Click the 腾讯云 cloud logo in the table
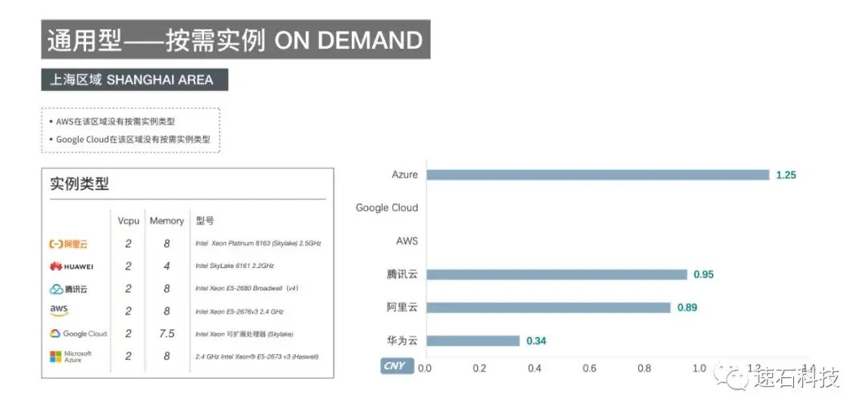The height and width of the screenshot is (416, 868). tap(68, 289)
